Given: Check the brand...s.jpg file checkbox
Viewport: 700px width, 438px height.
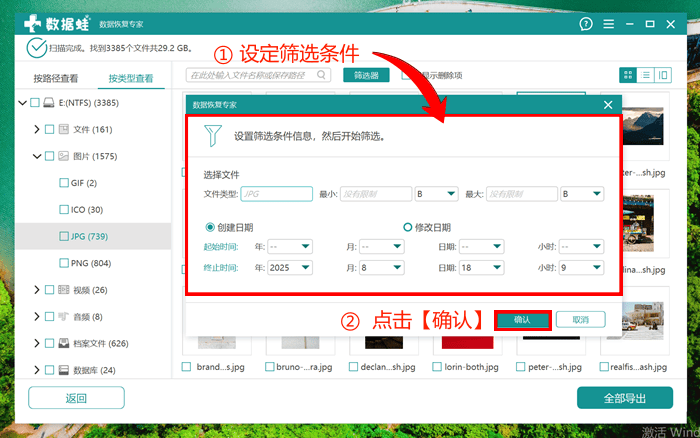Looking at the screenshot, I should pos(187,367).
